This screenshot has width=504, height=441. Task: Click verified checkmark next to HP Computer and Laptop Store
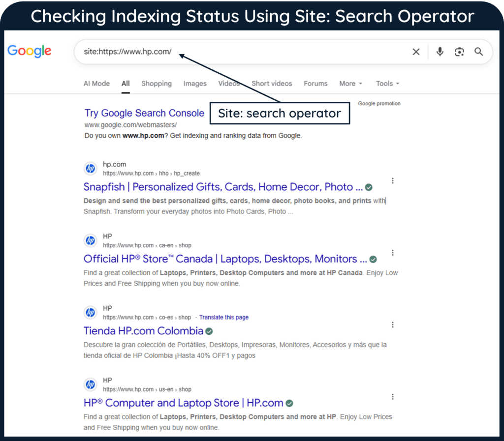click(289, 403)
